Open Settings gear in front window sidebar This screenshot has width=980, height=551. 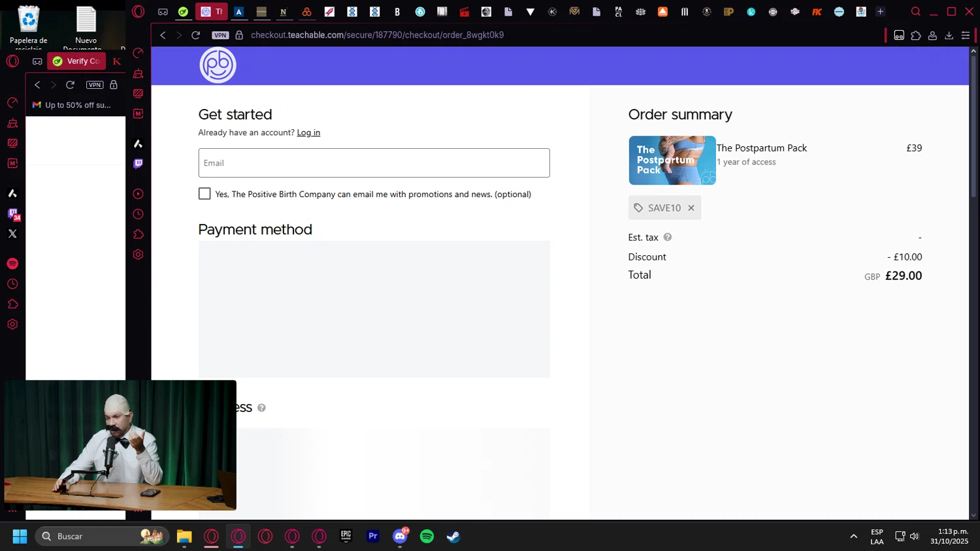pyautogui.click(x=138, y=255)
